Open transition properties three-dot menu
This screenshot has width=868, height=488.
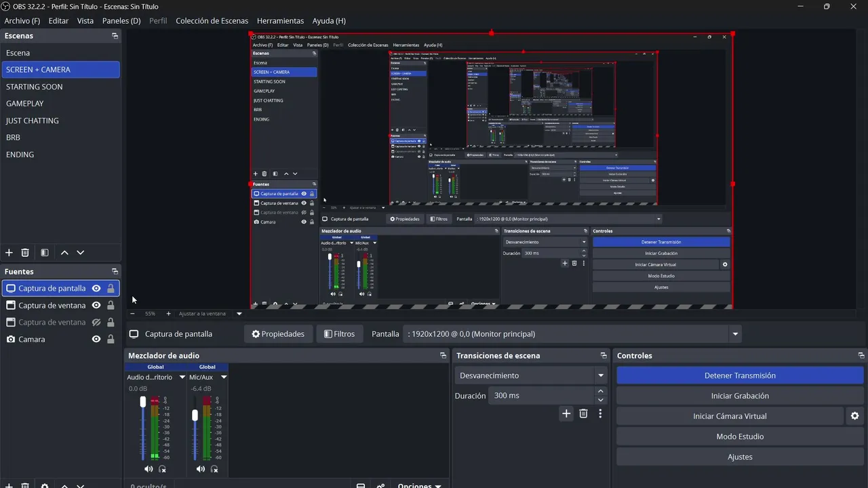click(600, 413)
